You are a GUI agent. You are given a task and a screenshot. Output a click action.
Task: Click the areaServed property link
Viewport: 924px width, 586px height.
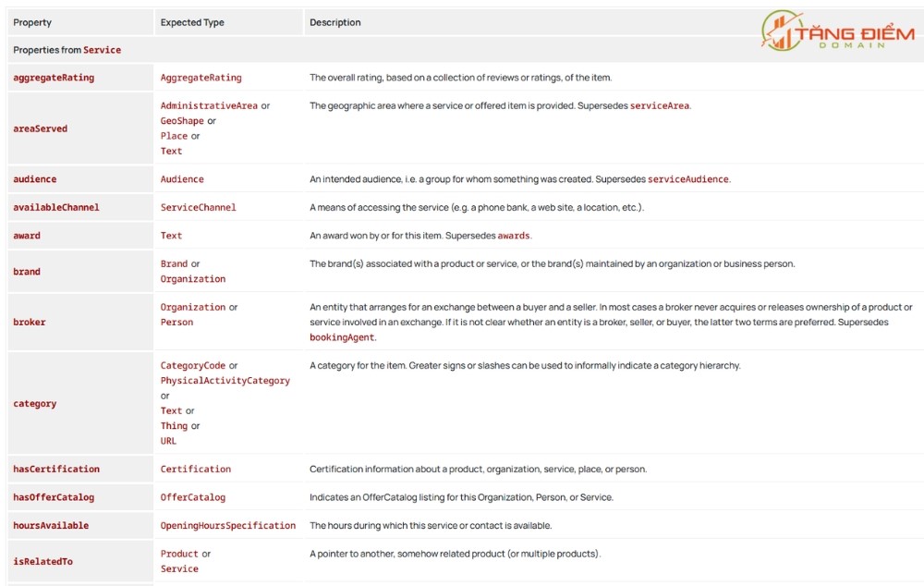[x=40, y=128]
